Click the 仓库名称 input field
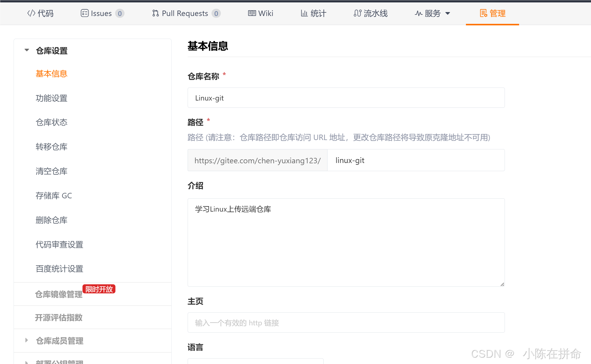 (346, 98)
